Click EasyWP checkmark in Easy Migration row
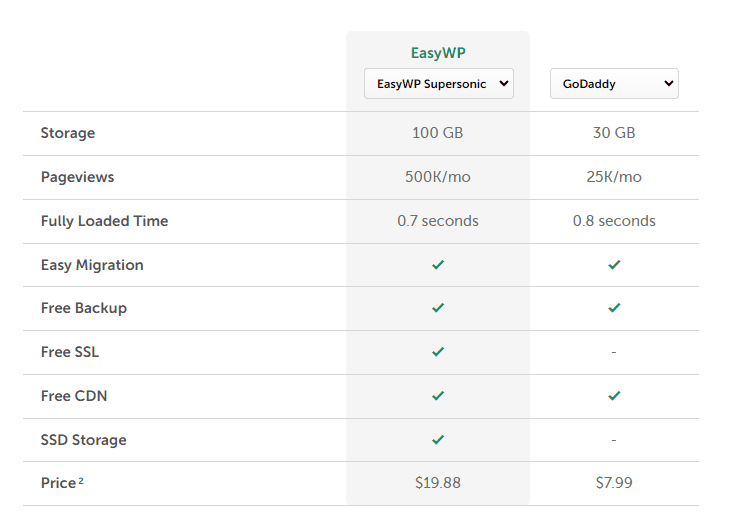Screen dimensions: 745x525 pyautogui.click(x=438, y=265)
